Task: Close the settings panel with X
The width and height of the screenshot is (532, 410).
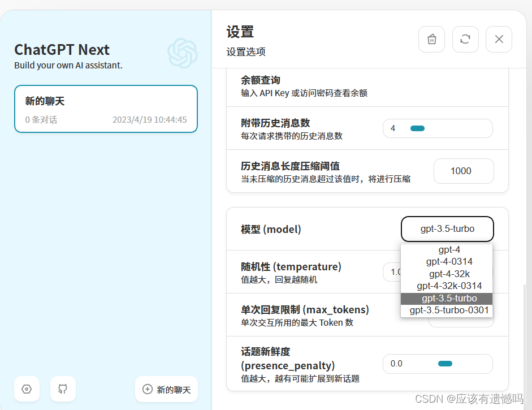Action: point(499,40)
